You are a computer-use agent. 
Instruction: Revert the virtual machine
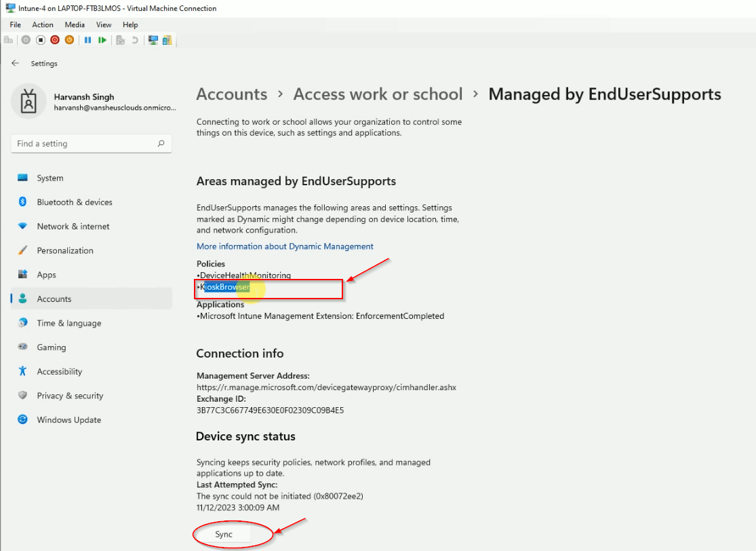coord(135,39)
